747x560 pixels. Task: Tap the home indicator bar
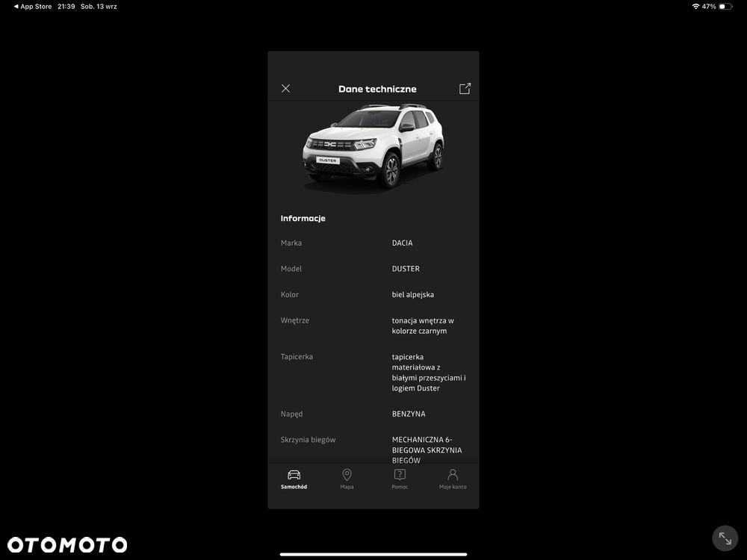click(373, 554)
